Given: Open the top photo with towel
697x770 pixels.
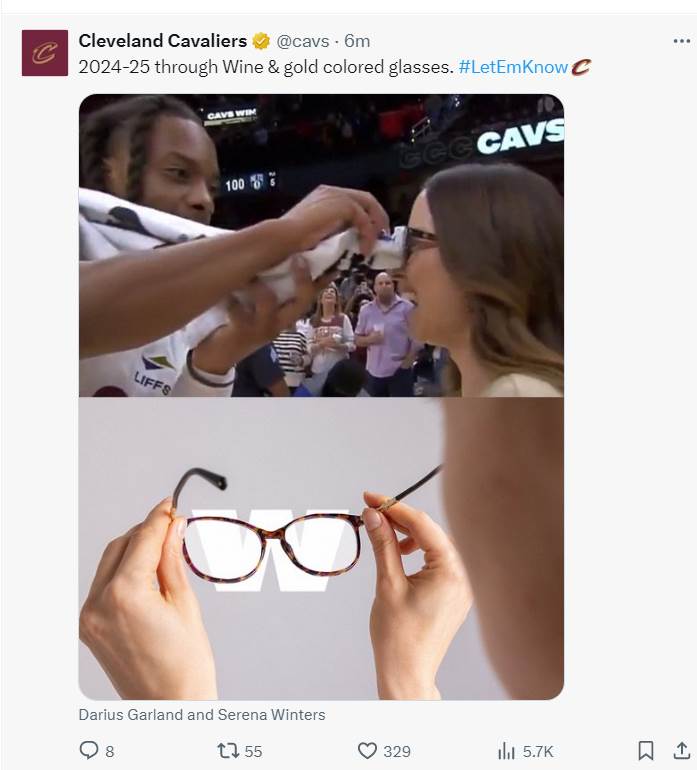Looking at the screenshot, I should click(x=321, y=245).
